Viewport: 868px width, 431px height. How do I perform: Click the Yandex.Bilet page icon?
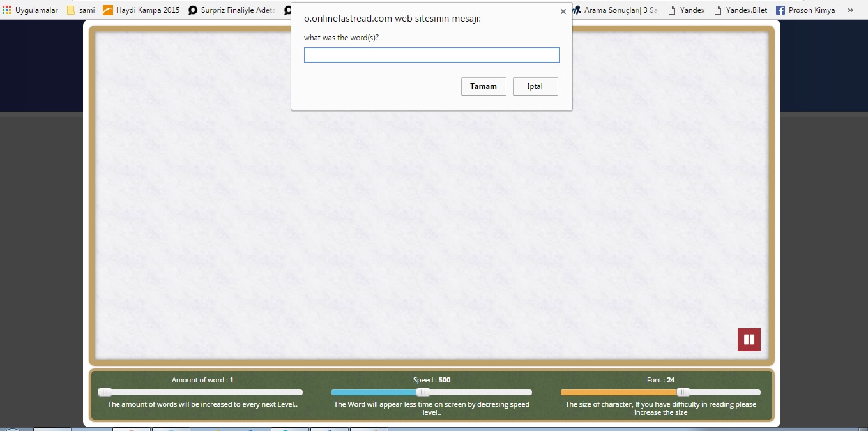coord(718,10)
